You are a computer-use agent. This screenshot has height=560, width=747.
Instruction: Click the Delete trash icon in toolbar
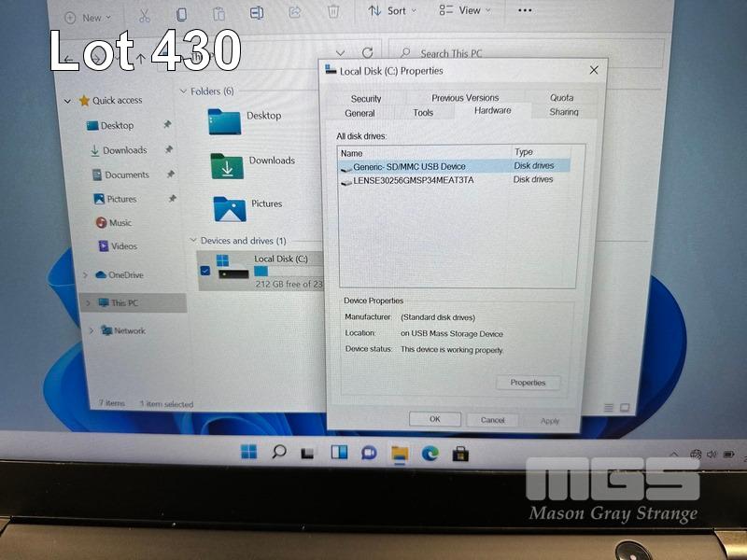pyautogui.click(x=333, y=12)
